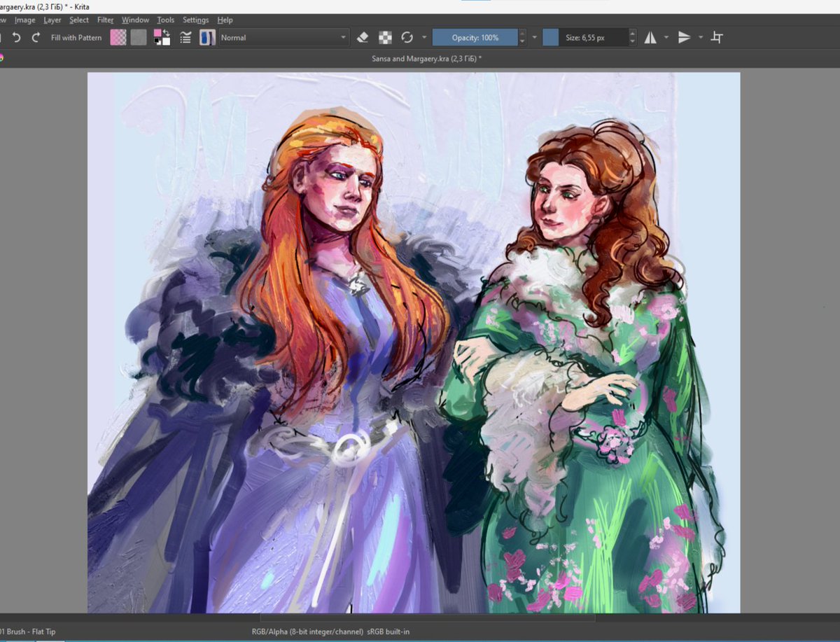Open the Filter menu
The width and height of the screenshot is (840, 642).
pos(106,20)
